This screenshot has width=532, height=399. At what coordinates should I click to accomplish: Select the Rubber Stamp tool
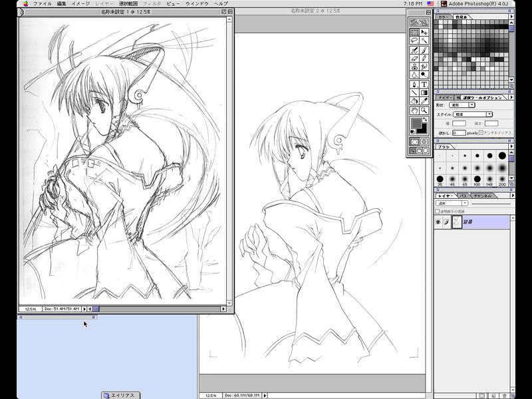(x=414, y=66)
